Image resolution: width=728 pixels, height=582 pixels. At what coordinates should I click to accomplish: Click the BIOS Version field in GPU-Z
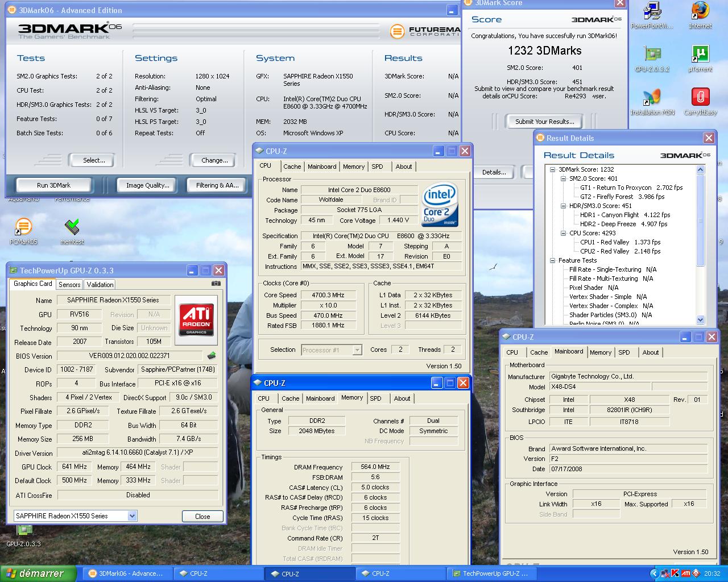[x=130, y=356]
